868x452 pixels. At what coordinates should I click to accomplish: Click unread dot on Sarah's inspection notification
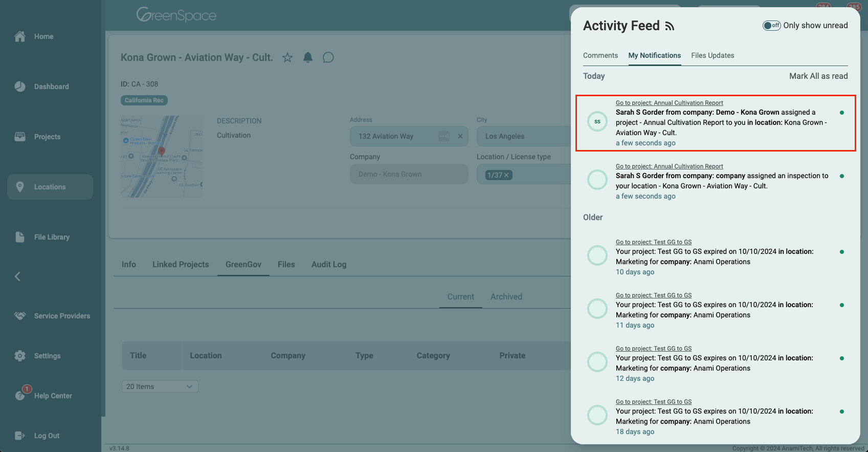[x=842, y=176]
